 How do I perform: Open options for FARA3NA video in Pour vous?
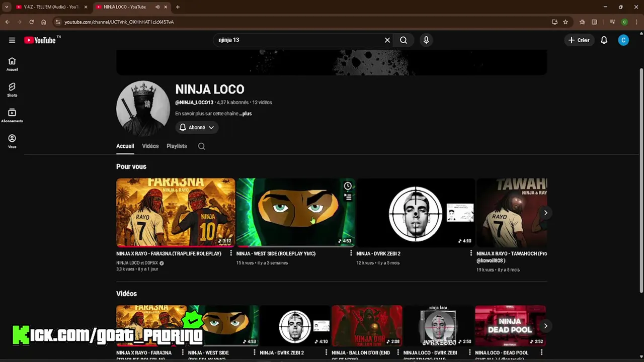231,253
